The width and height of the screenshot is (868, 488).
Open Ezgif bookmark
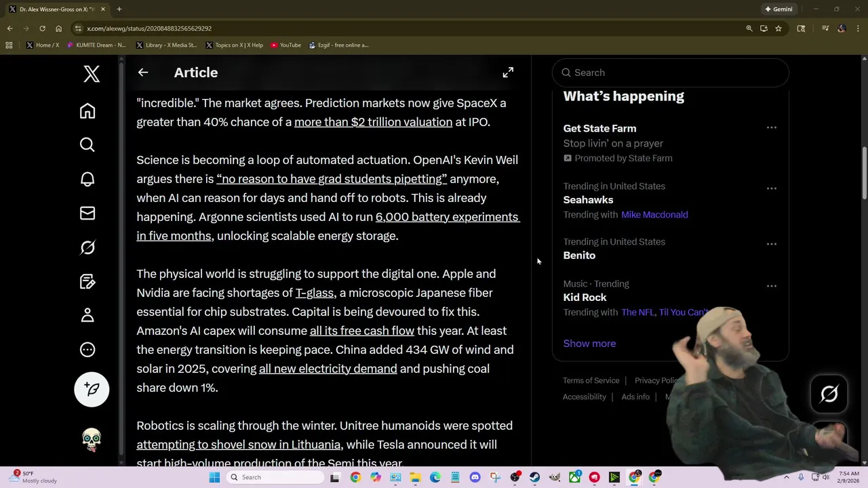338,45
